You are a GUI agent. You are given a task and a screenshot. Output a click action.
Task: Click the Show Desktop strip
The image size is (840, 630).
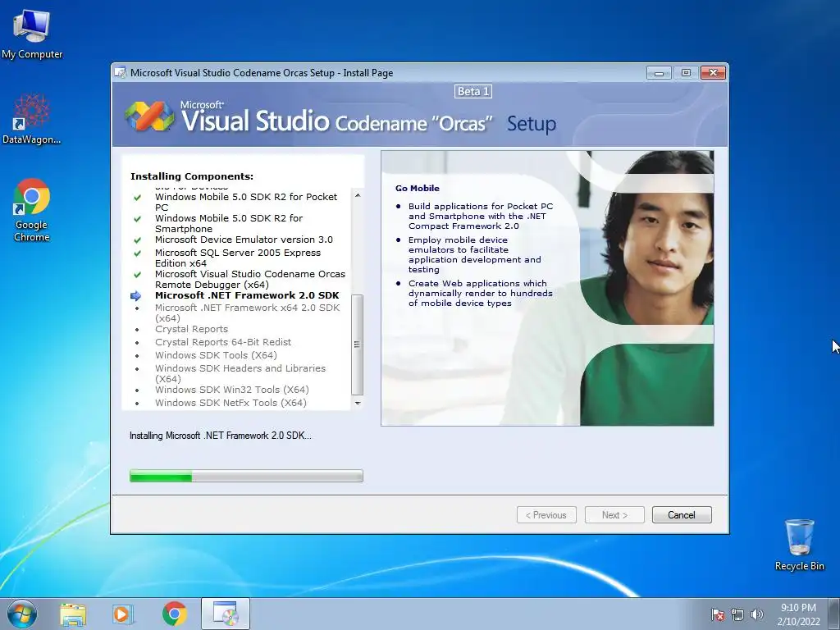tap(836, 614)
